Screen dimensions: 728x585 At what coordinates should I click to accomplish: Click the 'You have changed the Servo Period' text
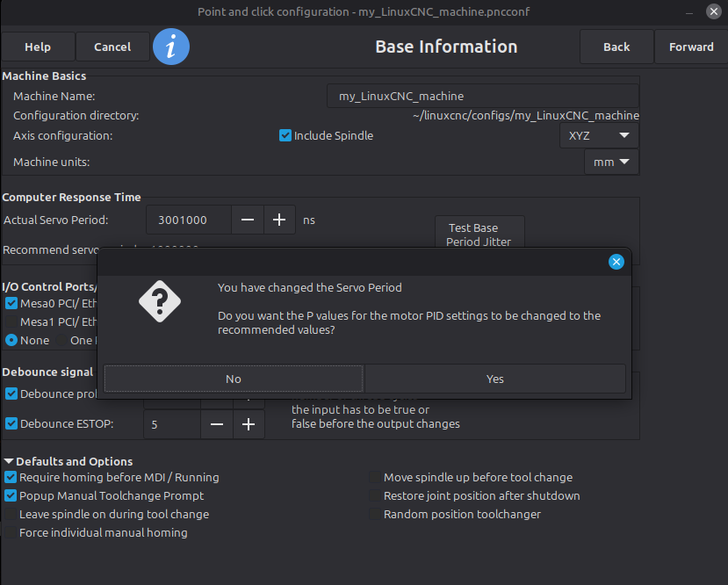[310, 288]
